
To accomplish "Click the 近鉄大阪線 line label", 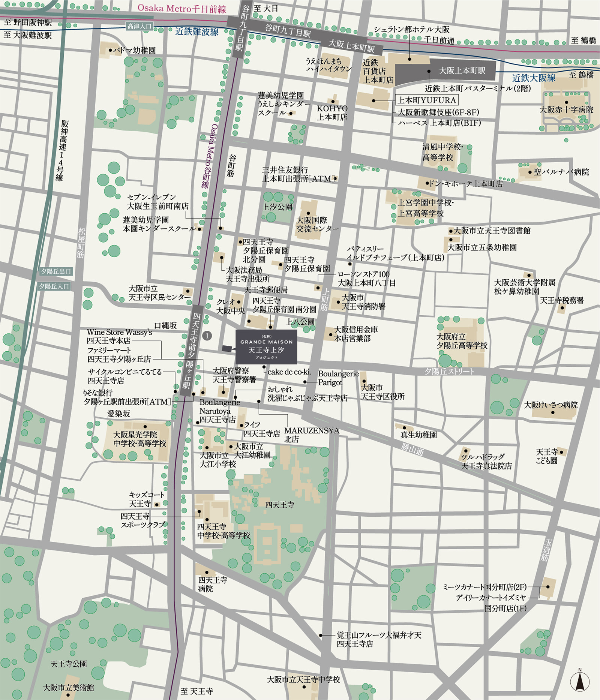I will pos(534,78).
